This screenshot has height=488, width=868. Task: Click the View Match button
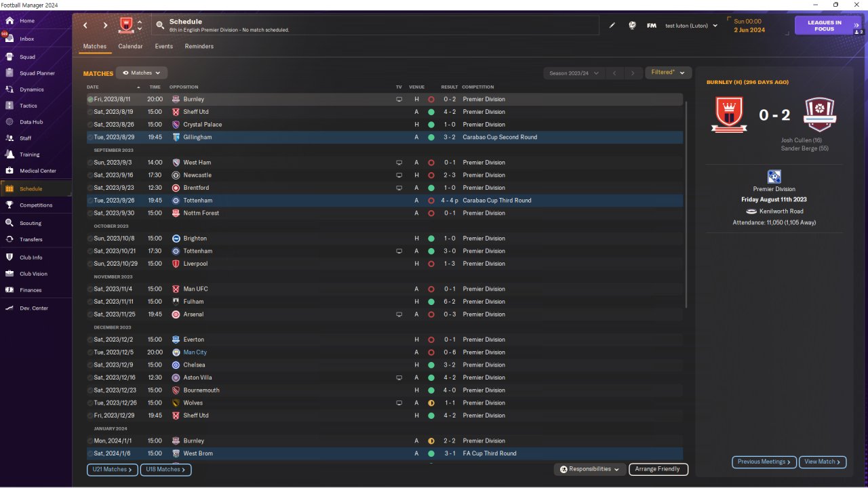(x=823, y=462)
